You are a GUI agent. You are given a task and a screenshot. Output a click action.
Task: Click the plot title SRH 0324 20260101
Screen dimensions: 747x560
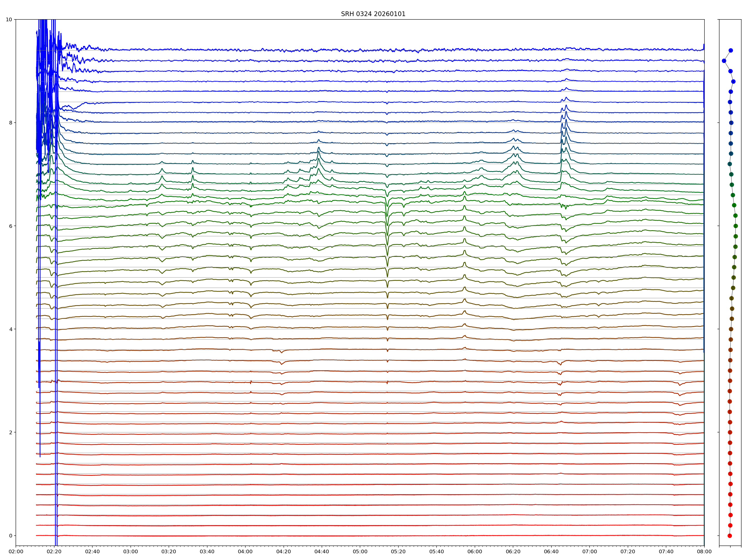point(373,14)
